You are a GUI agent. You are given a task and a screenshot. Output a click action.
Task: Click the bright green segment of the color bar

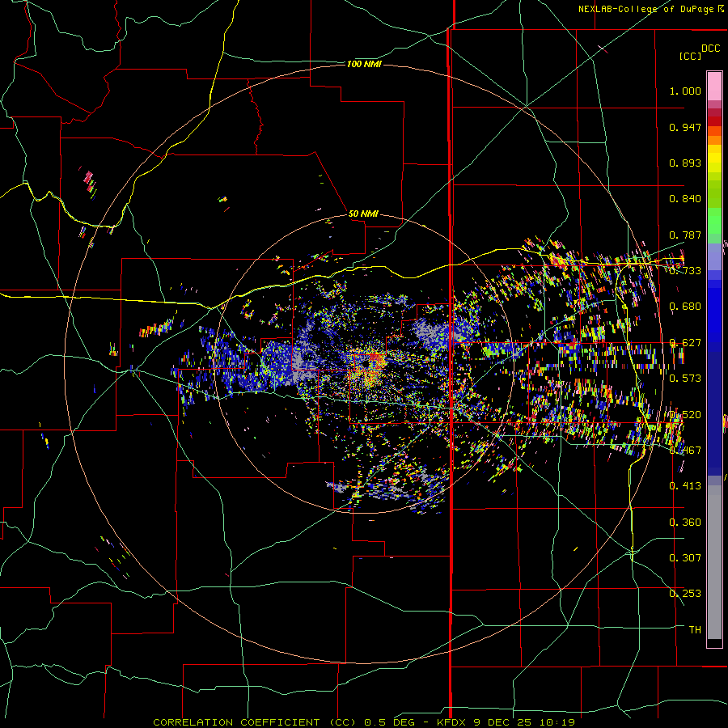[714, 221]
